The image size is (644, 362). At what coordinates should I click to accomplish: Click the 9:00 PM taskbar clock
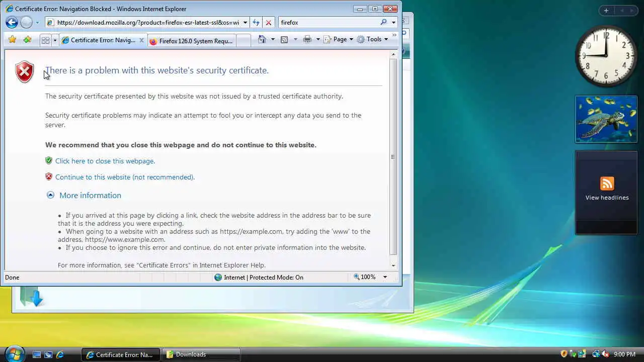click(x=624, y=354)
